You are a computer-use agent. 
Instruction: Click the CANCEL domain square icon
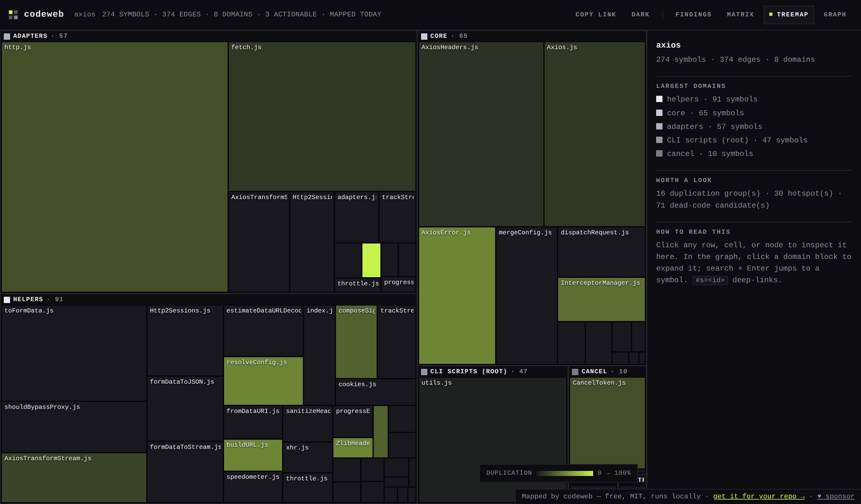(575, 371)
